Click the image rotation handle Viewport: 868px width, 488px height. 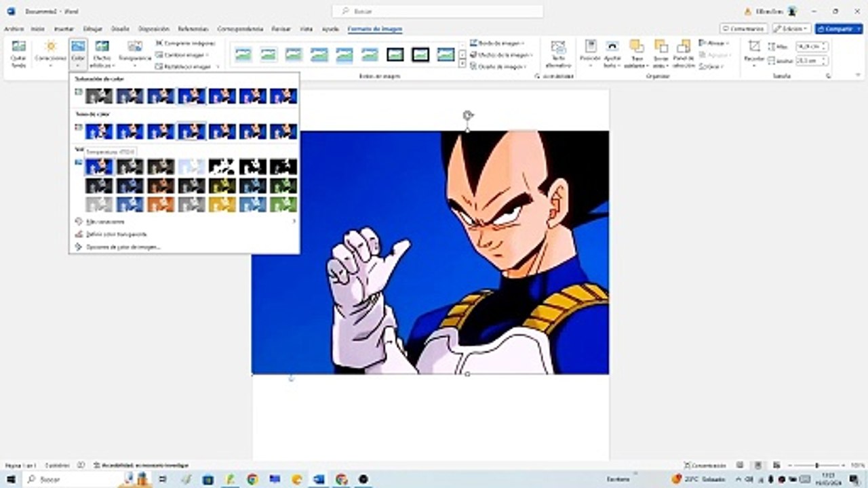467,115
